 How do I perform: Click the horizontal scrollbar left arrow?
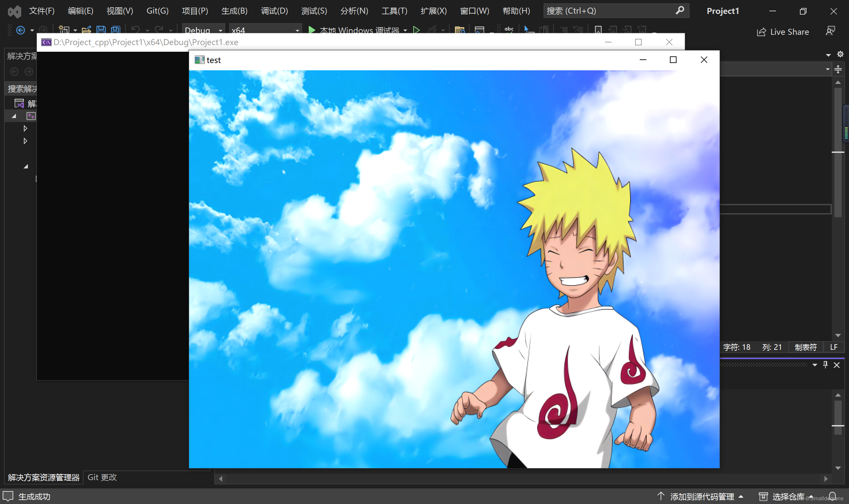click(x=221, y=478)
